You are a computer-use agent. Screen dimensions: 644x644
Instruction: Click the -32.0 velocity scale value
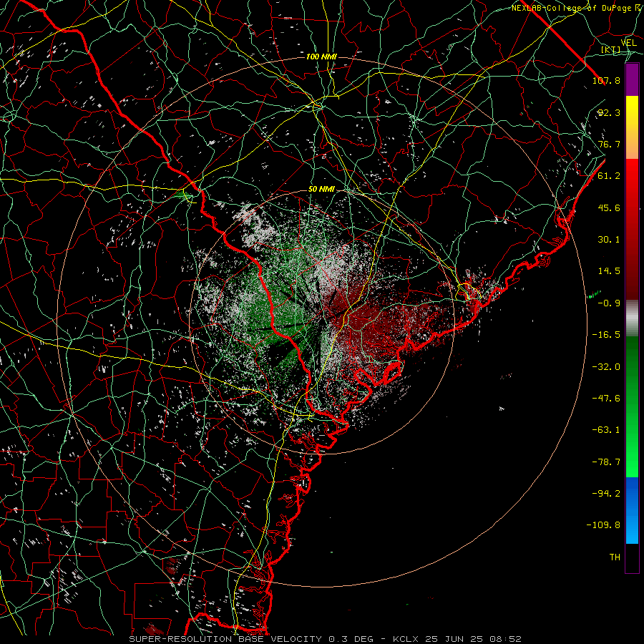606,367
